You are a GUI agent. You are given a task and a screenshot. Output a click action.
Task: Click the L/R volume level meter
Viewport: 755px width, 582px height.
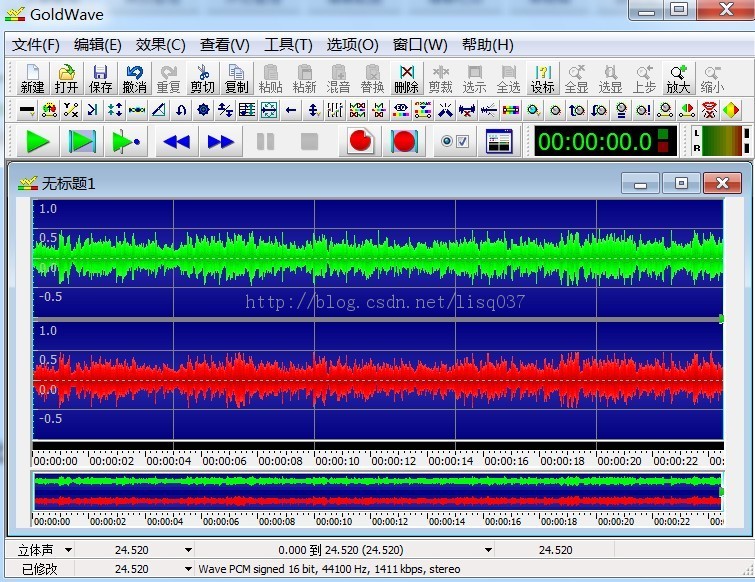pos(722,141)
